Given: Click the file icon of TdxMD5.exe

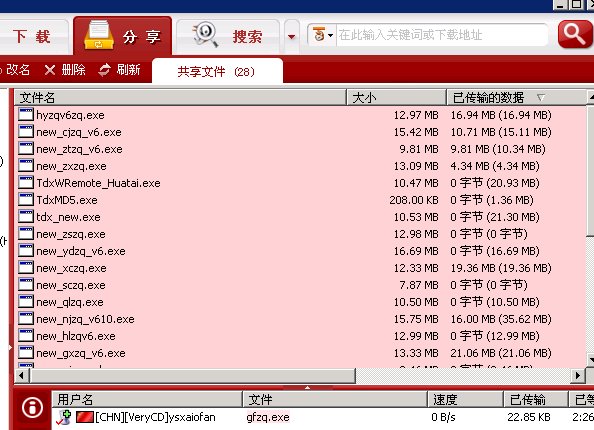Looking at the screenshot, I should 26,200.
